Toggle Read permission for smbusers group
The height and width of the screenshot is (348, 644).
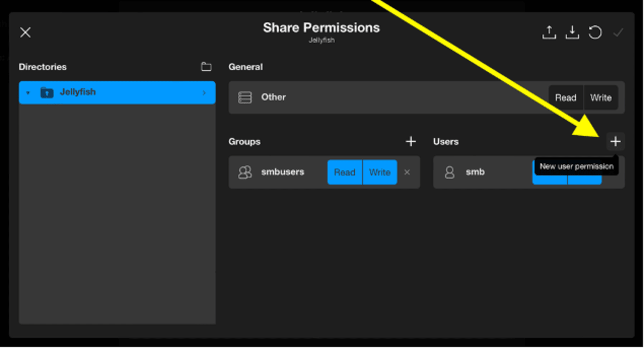click(345, 172)
